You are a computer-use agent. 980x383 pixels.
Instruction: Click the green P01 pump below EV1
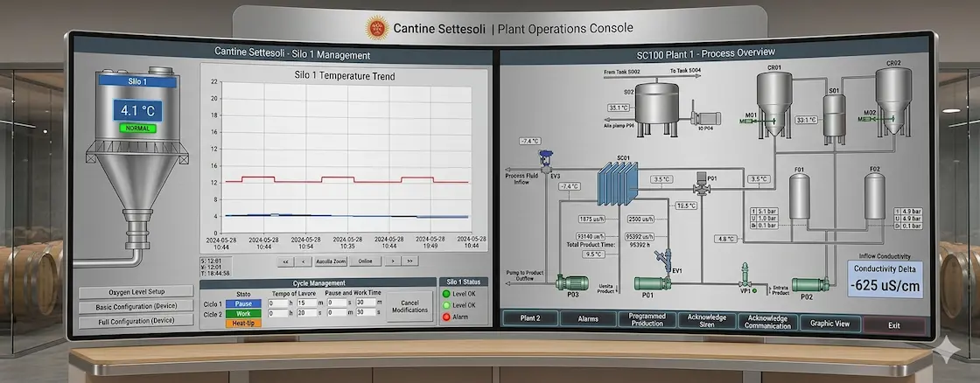click(653, 283)
